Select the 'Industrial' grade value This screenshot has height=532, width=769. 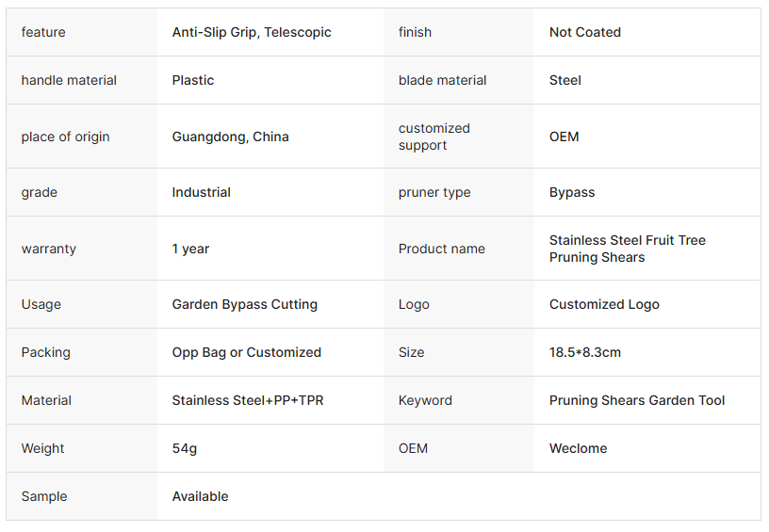[202, 192]
